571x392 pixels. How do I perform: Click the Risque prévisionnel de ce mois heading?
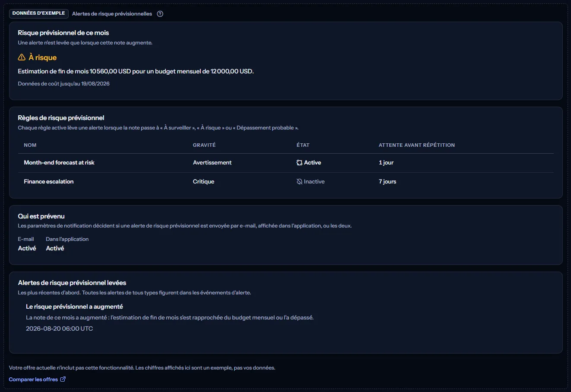pos(63,33)
